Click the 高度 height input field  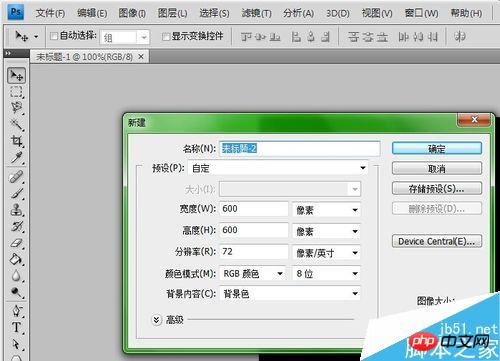point(254,230)
